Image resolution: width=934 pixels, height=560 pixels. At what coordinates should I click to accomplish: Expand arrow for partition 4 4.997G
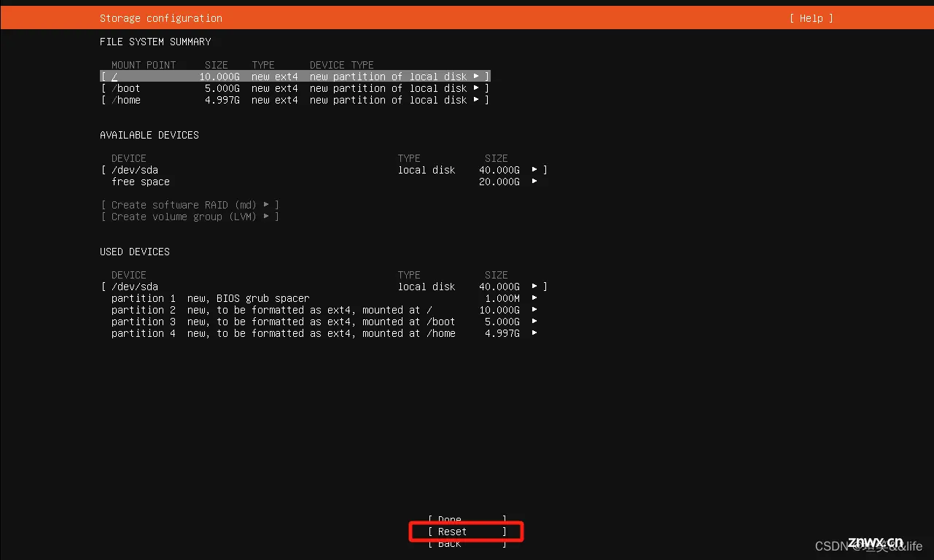(x=534, y=333)
